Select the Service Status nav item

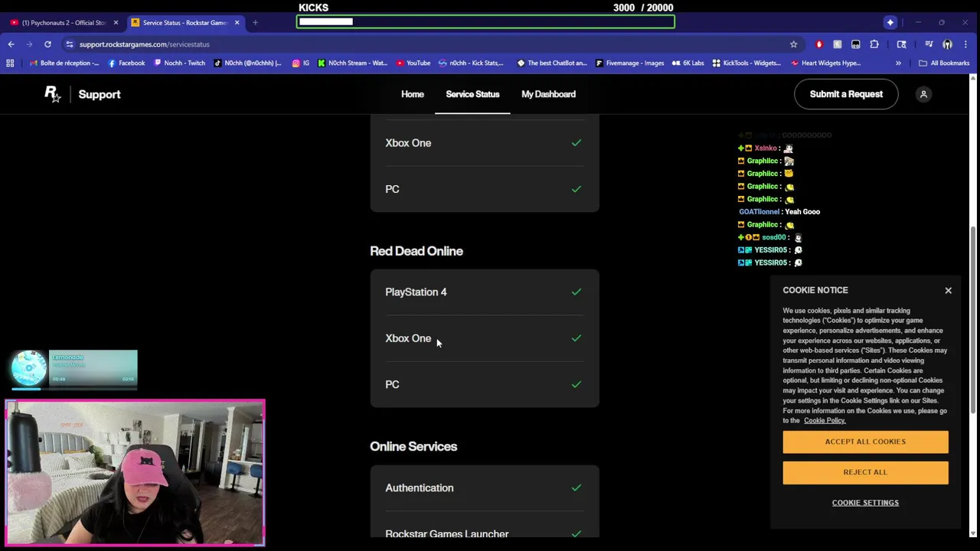(472, 94)
